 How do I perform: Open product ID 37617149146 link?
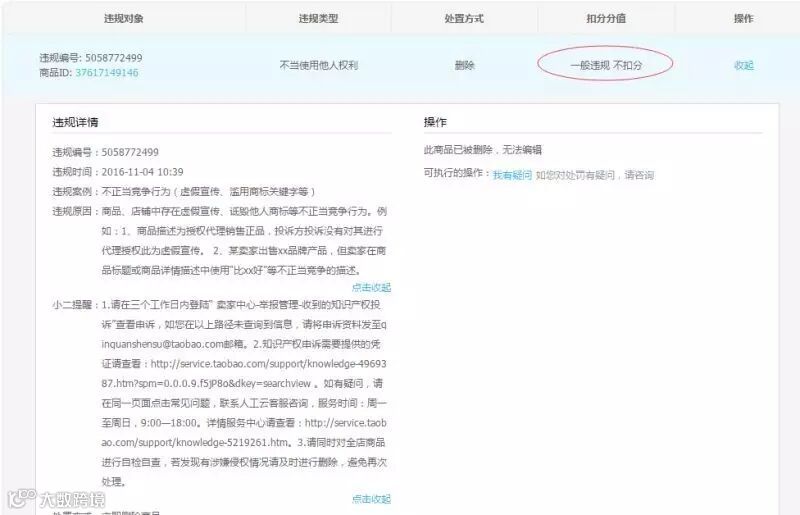[107, 72]
